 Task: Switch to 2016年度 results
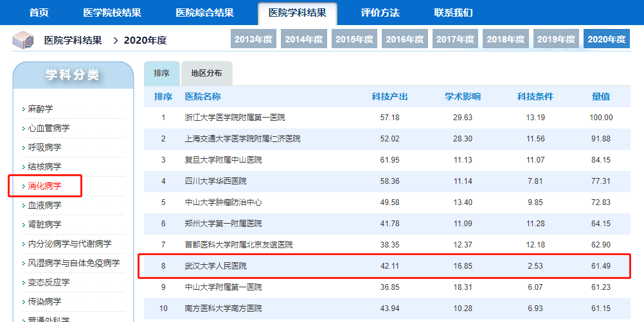pyautogui.click(x=405, y=39)
